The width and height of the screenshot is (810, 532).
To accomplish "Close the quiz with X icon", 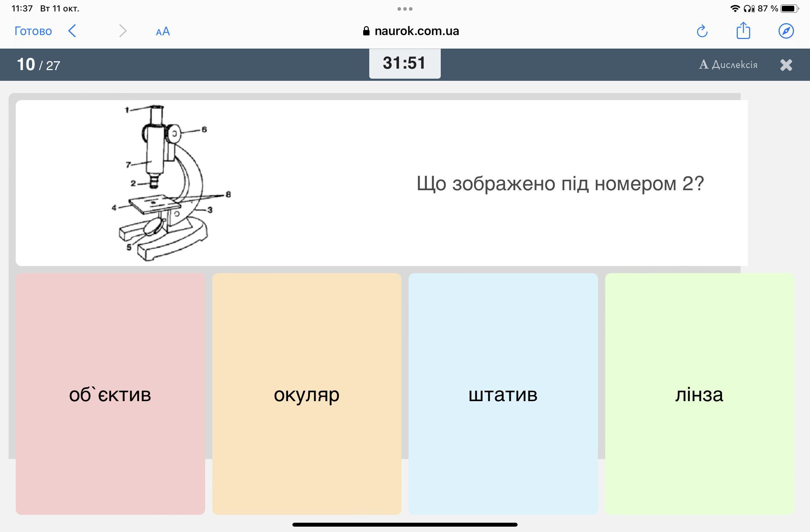I will [x=786, y=65].
